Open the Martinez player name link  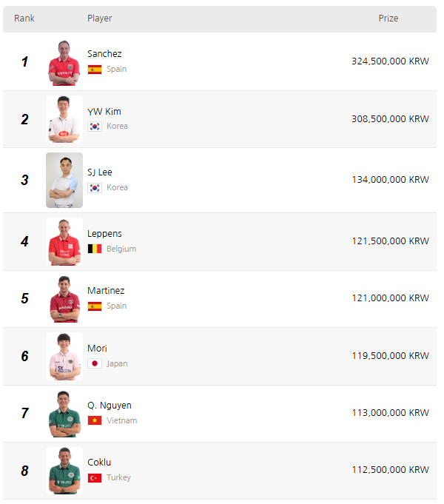[106, 291]
